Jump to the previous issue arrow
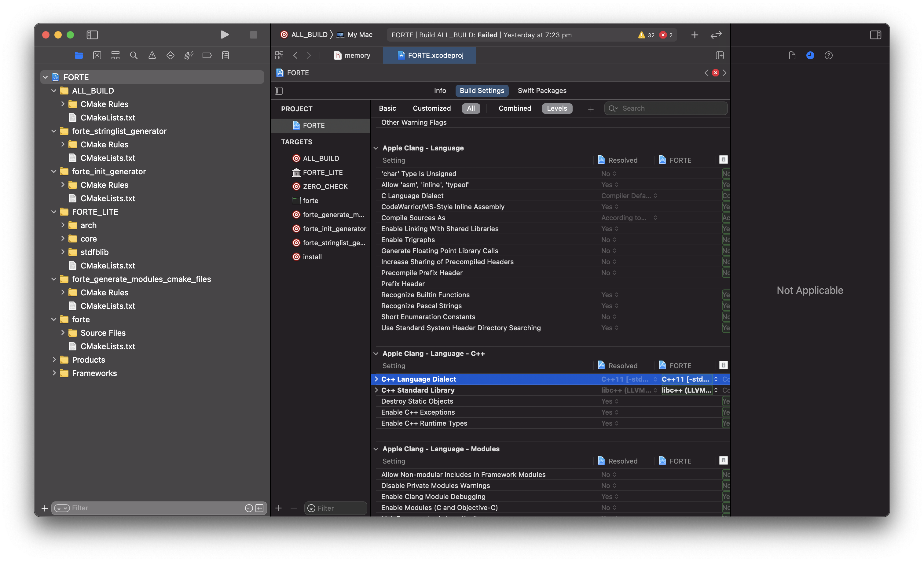924x562 pixels. (x=706, y=73)
